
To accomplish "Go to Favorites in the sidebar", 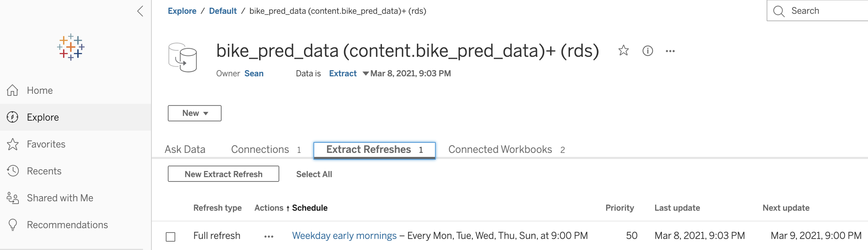I will [x=46, y=144].
